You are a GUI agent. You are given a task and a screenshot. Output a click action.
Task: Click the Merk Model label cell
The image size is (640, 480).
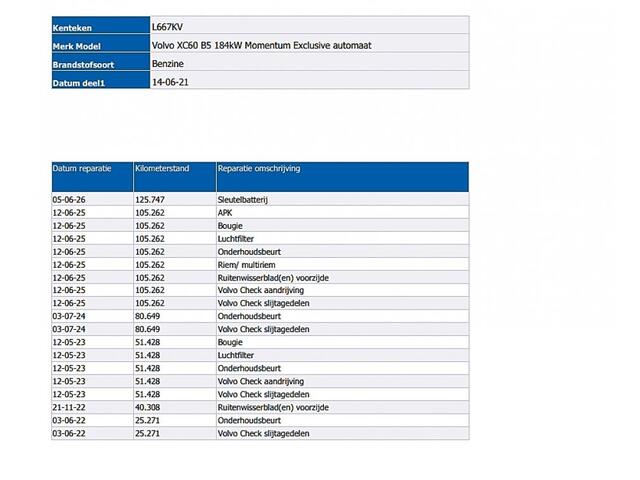[x=101, y=43]
